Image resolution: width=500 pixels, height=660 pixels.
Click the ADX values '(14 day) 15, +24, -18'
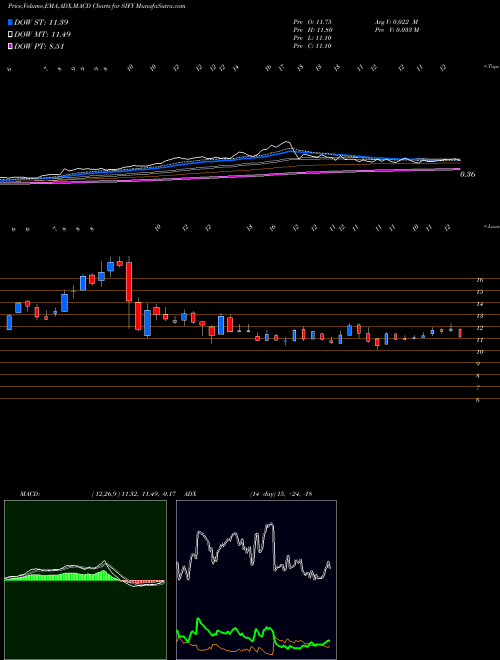[x=281, y=493]
